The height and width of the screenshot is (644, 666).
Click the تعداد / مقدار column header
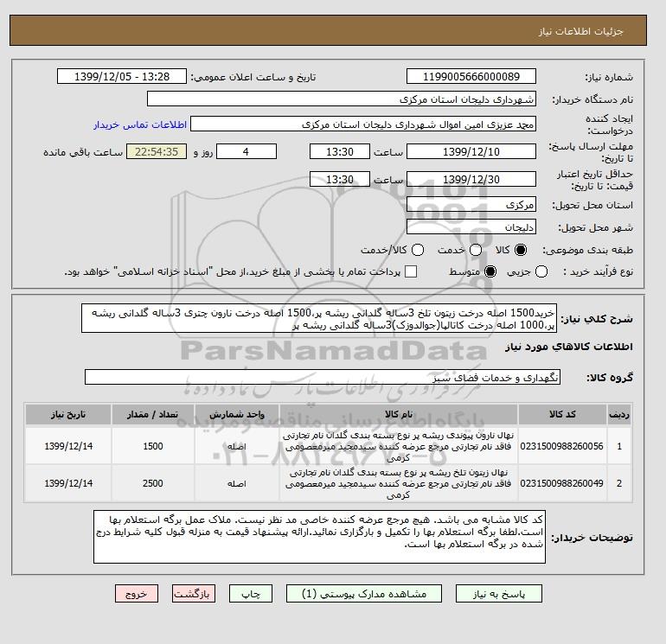click(153, 414)
